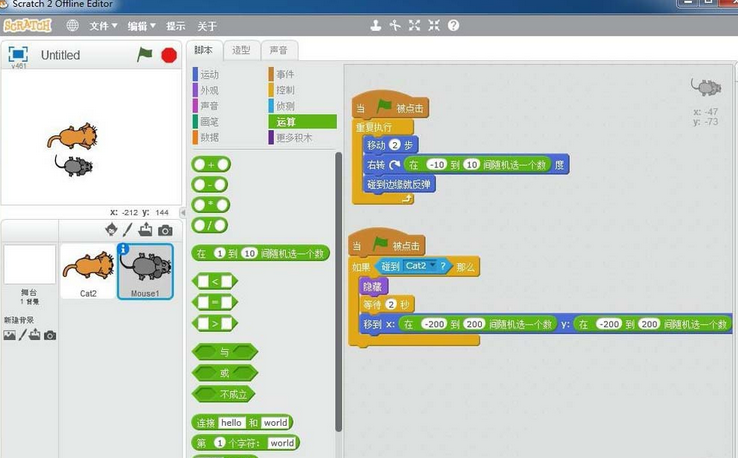Choose backdrop from library icon
Viewport: 738px width, 458px height.
point(9,335)
